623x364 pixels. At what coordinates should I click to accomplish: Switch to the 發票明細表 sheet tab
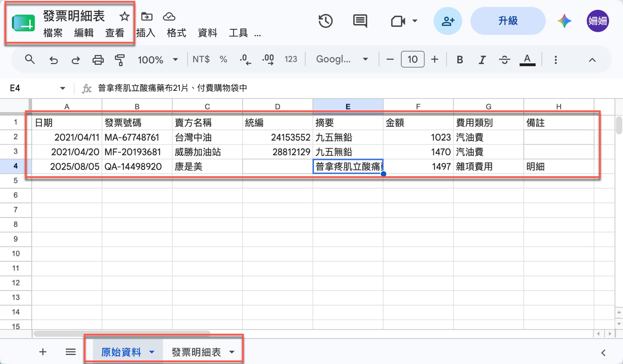(x=196, y=352)
